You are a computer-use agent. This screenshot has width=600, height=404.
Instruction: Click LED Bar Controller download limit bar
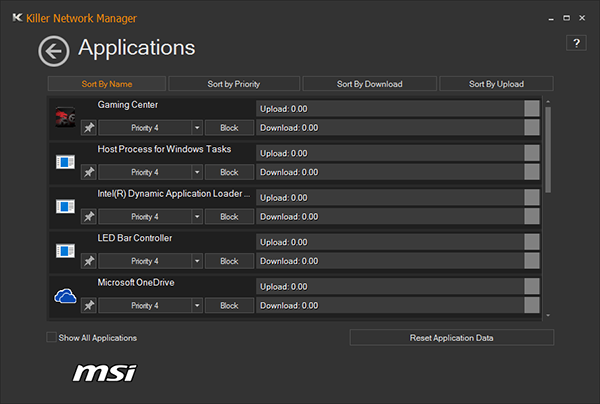coord(398,261)
